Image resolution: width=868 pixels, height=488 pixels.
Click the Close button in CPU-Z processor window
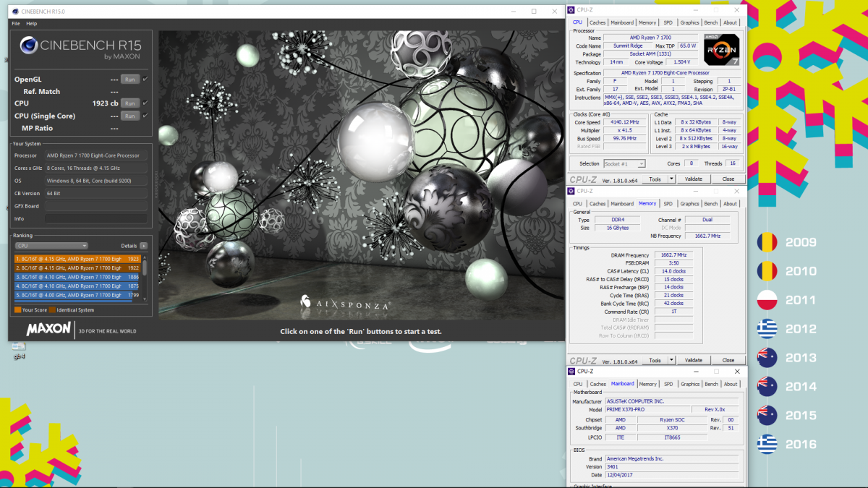tap(728, 179)
